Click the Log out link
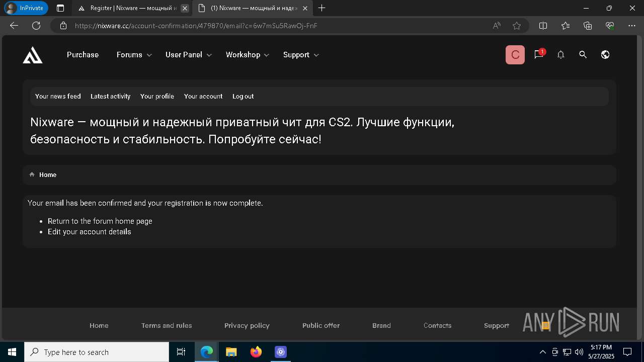This screenshot has width=644, height=362. [243, 97]
